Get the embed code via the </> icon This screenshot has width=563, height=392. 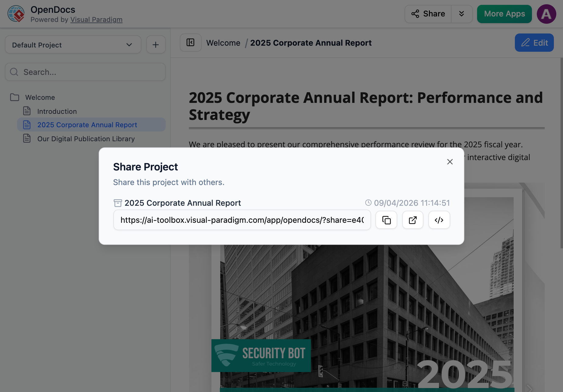click(439, 220)
